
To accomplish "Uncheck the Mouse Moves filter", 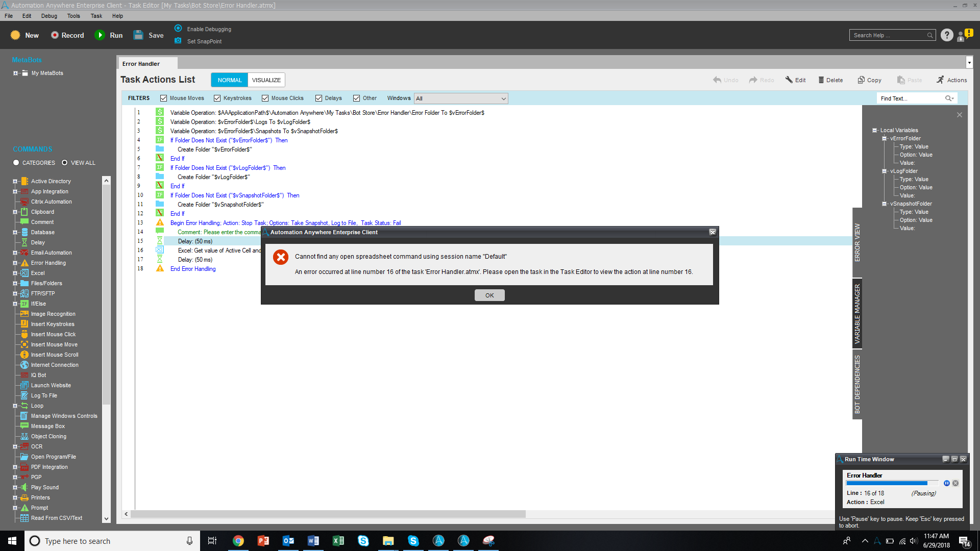I will 164,98.
